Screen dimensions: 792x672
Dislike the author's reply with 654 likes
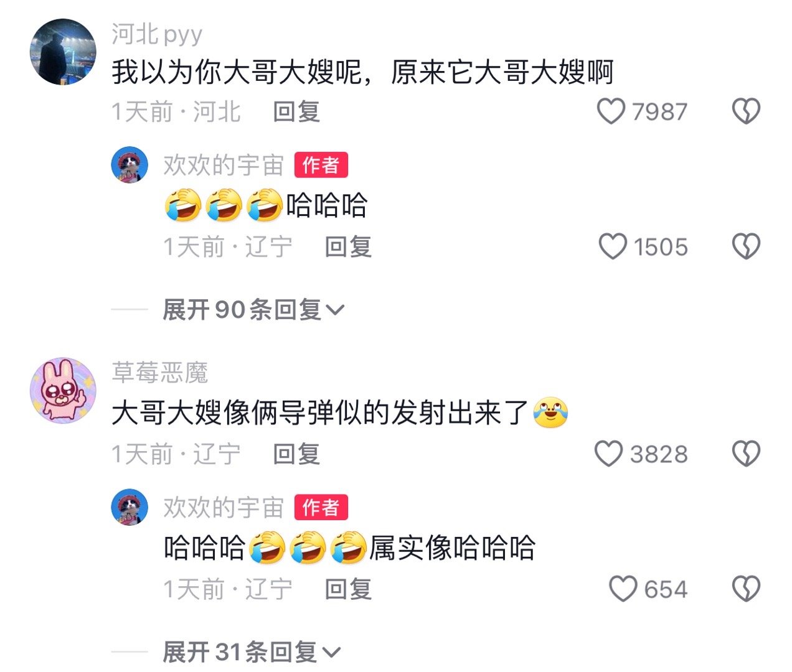(x=746, y=589)
